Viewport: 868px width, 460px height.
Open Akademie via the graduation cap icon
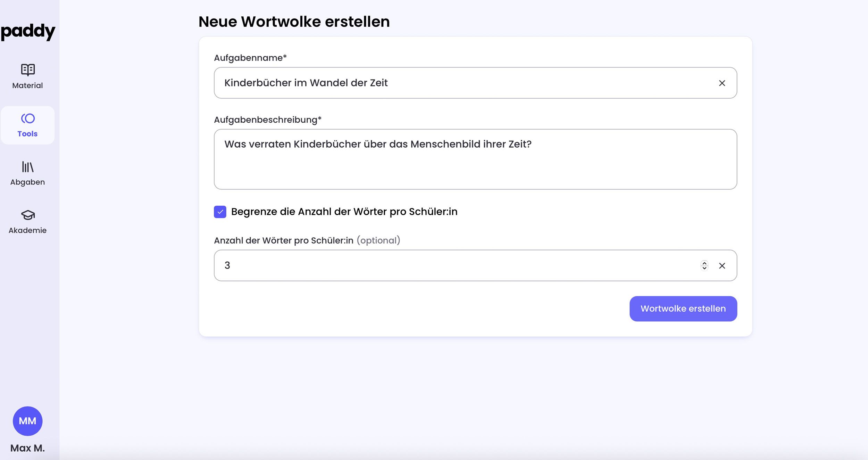click(x=28, y=215)
